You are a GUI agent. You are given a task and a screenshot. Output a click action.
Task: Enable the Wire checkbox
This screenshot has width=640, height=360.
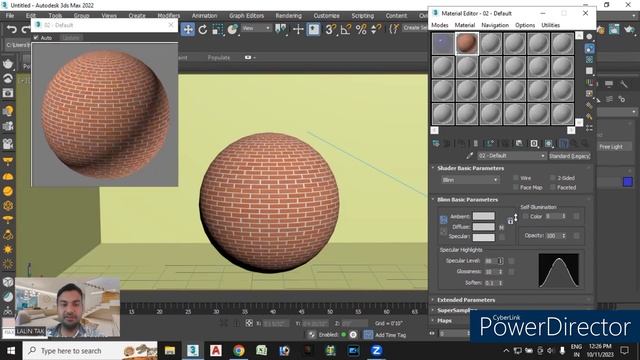(516, 178)
